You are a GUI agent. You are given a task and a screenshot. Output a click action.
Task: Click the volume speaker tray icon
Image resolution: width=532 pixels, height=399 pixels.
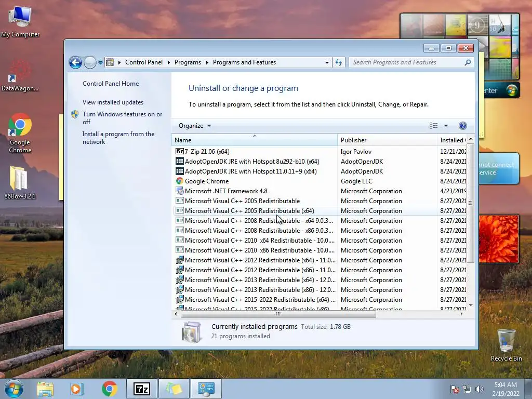(x=479, y=389)
